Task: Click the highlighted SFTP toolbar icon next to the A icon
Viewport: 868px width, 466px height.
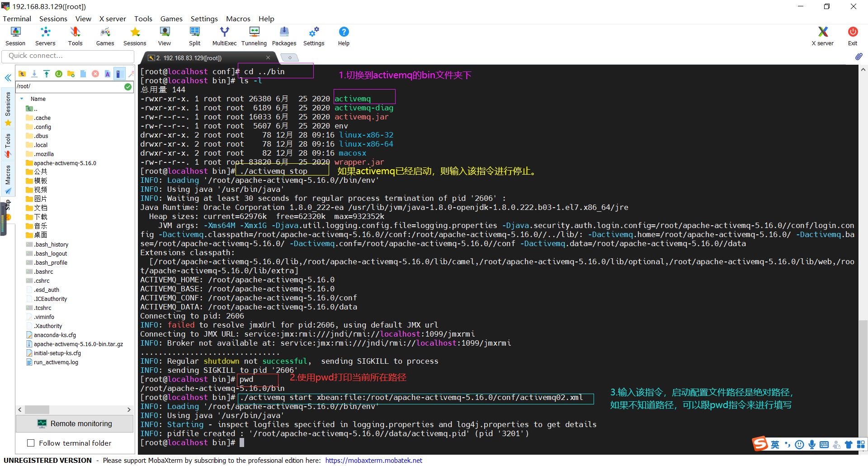Action: [119, 74]
